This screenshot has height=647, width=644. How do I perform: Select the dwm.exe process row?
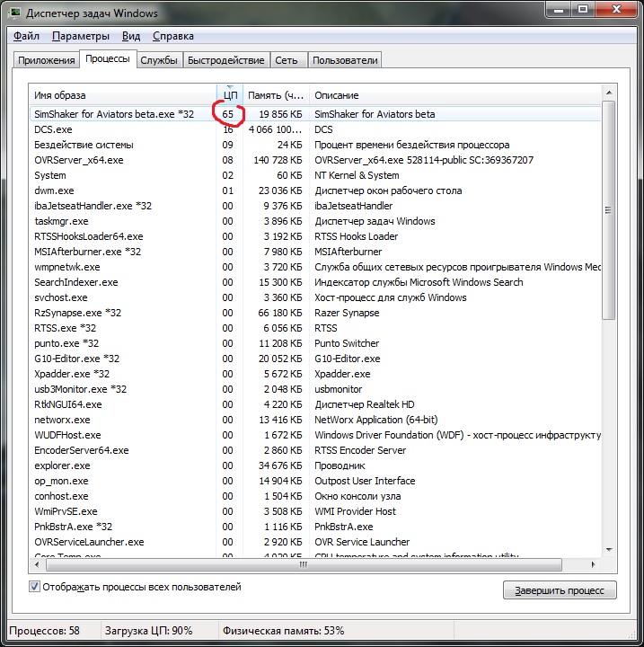pyautogui.click(x=315, y=191)
